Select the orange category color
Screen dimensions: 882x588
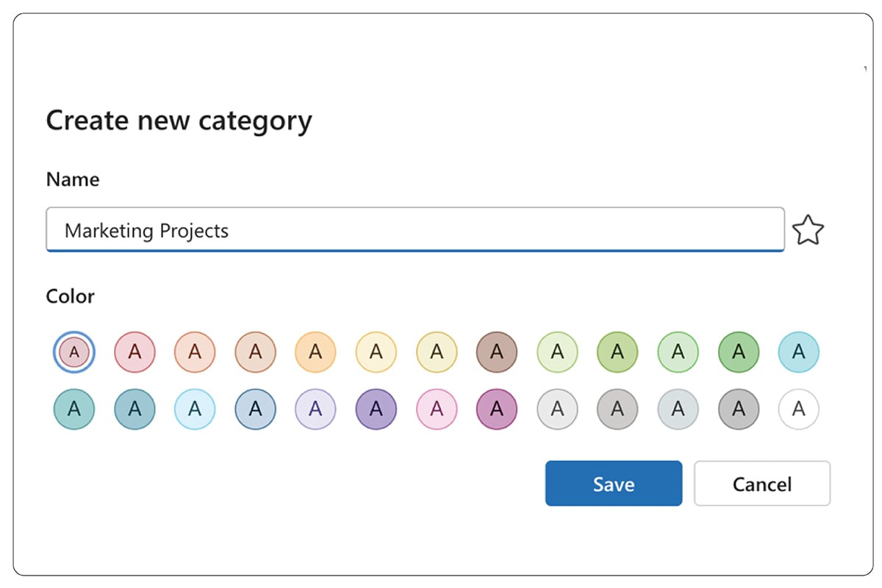click(315, 352)
